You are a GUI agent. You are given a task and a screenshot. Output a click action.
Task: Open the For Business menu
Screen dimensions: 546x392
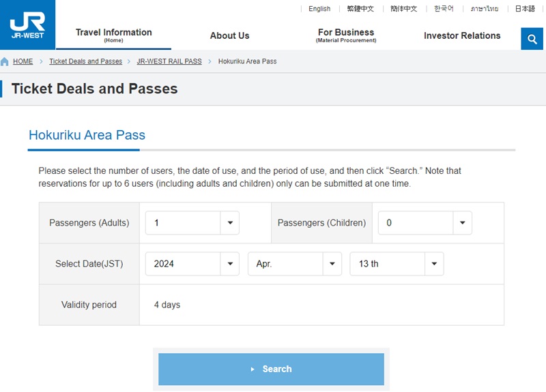[345, 35]
